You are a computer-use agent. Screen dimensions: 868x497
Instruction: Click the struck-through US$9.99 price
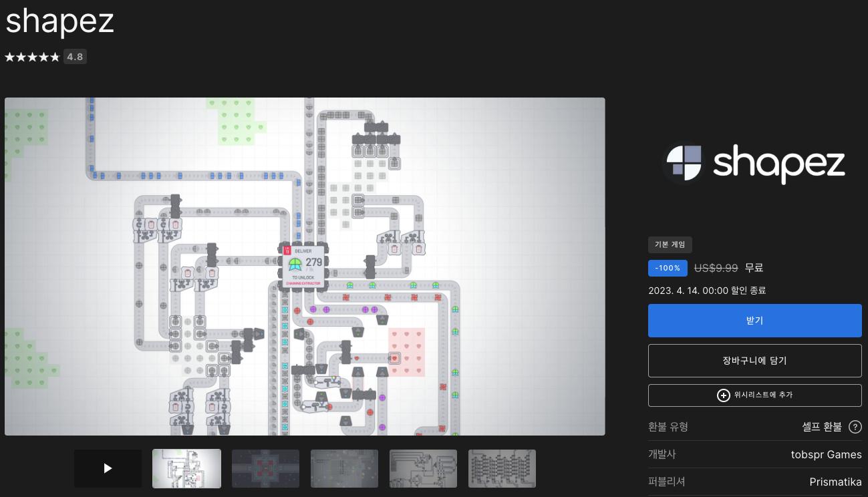[716, 268]
